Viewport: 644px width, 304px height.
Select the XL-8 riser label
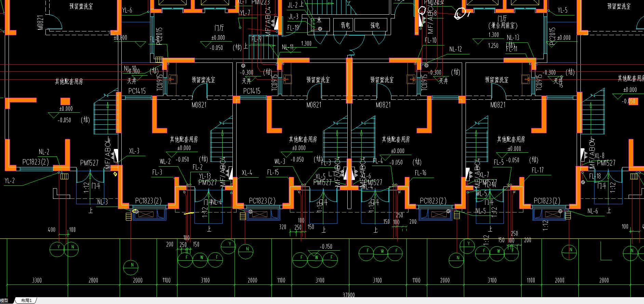(x=599, y=156)
